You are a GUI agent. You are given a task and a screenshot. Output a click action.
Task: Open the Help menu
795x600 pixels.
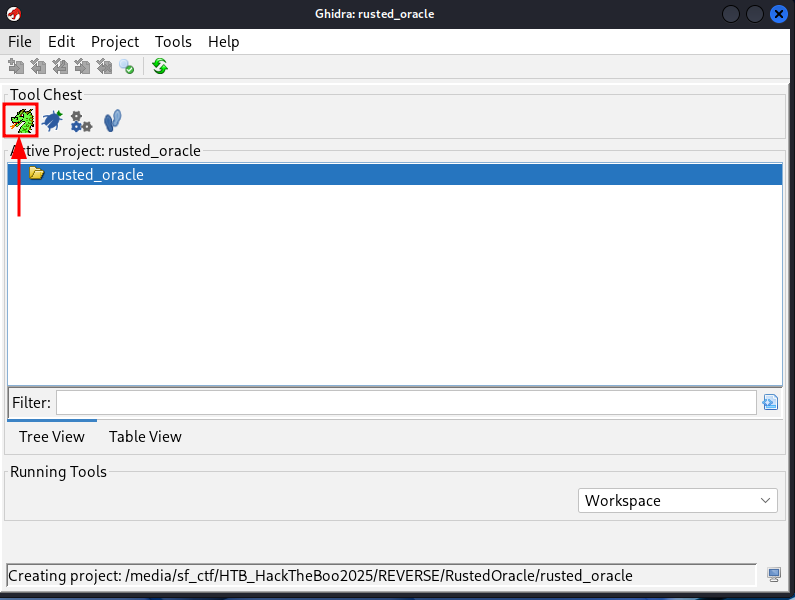(x=224, y=42)
